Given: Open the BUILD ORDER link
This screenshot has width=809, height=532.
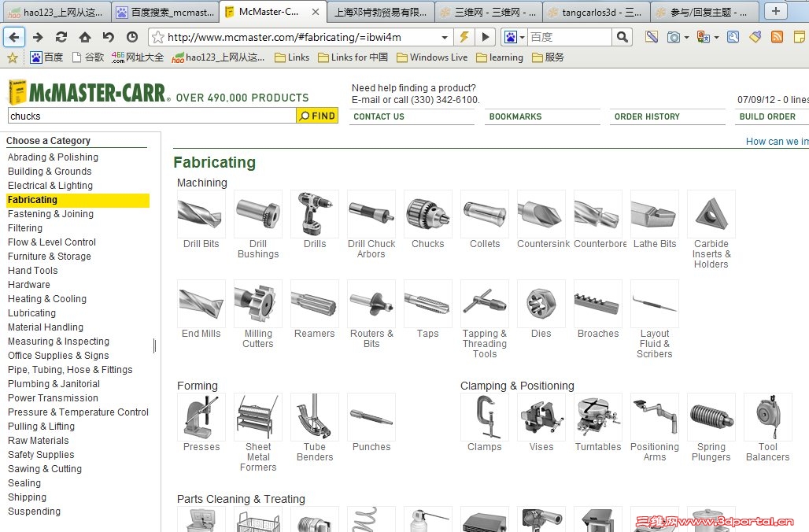Looking at the screenshot, I should coord(767,116).
